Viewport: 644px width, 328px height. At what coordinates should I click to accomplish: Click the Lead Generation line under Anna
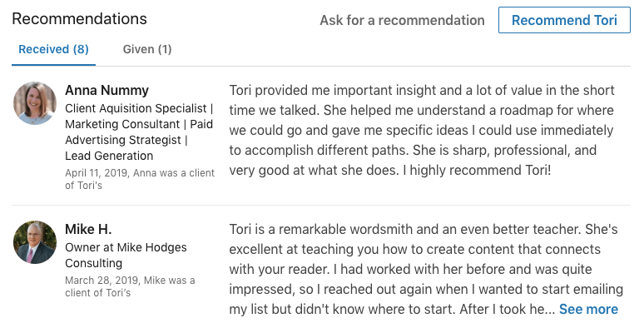coord(109,156)
